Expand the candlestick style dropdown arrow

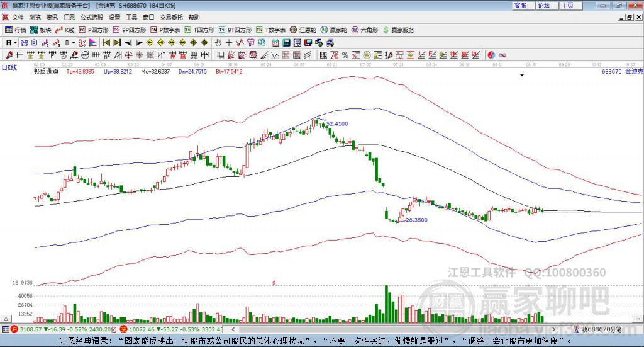coord(74,43)
